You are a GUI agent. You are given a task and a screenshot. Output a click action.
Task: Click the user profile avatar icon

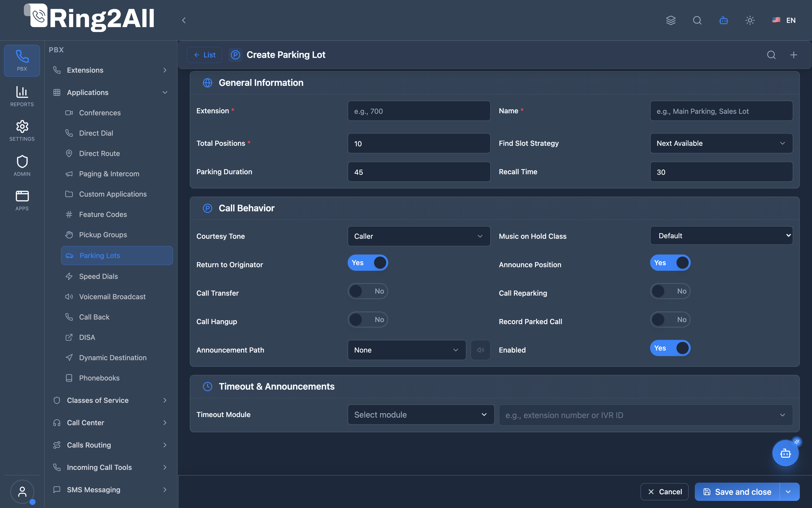pyautogui.click(x=22, y=492)
